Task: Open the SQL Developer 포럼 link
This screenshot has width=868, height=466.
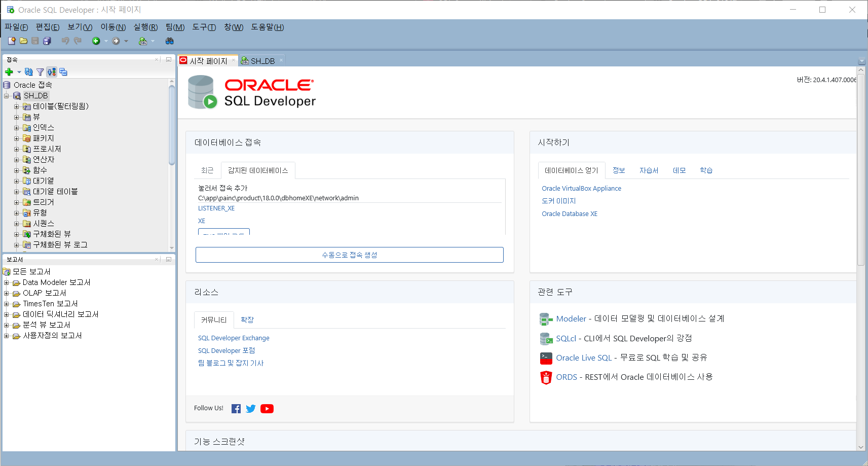Action: 227,351
